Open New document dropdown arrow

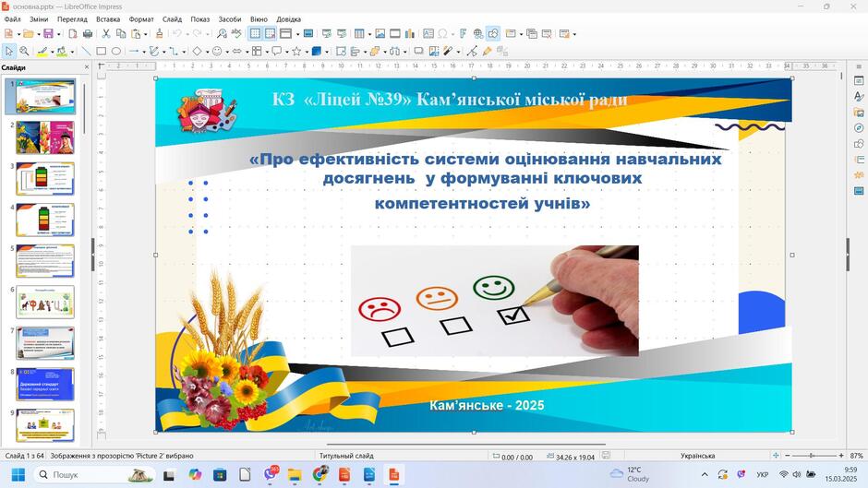coord(18,34)
